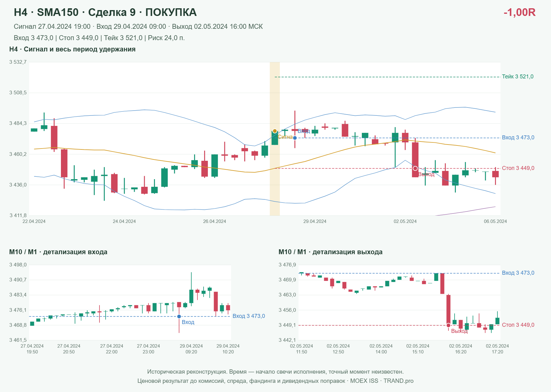Click the '29.04.2024 09:20' time label

(191, 349)
